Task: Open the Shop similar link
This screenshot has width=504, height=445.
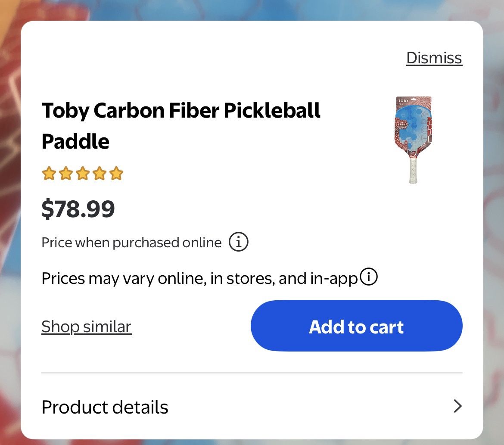Action: [86, 326]
